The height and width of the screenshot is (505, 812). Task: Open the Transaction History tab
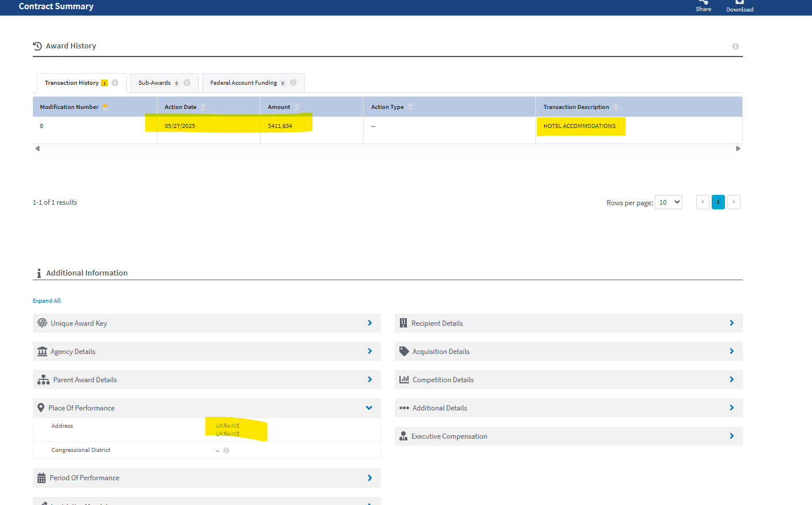coord(82,83)
